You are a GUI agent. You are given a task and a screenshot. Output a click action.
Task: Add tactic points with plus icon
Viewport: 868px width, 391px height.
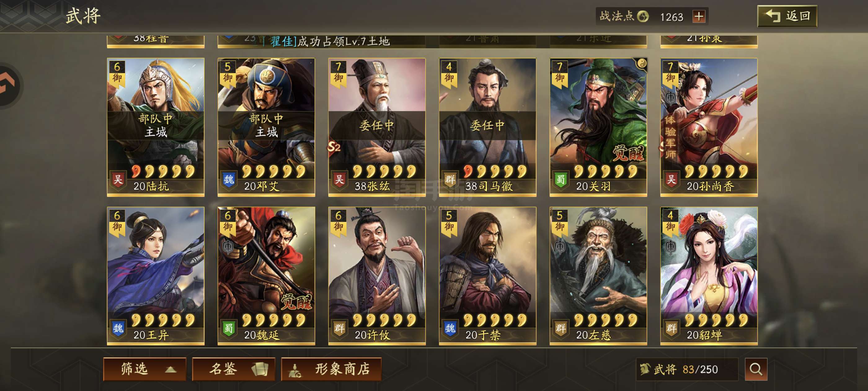(x=699, y=16)
